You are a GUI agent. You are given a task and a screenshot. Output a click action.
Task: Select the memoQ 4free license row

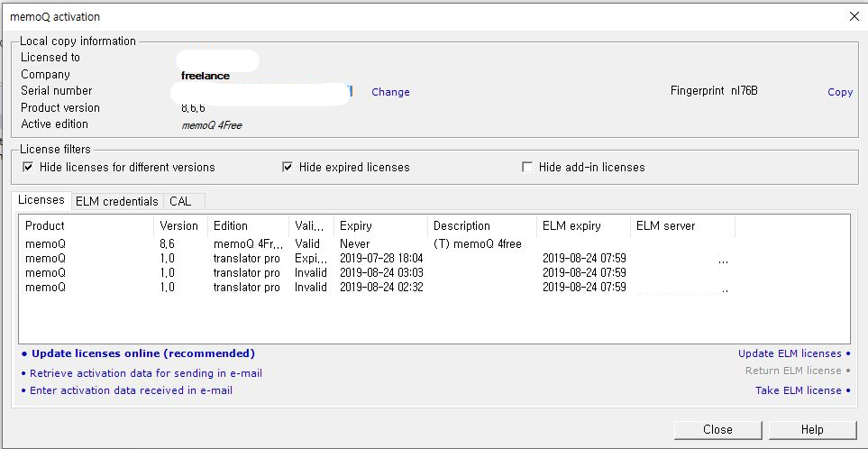[x=270, y=243]
